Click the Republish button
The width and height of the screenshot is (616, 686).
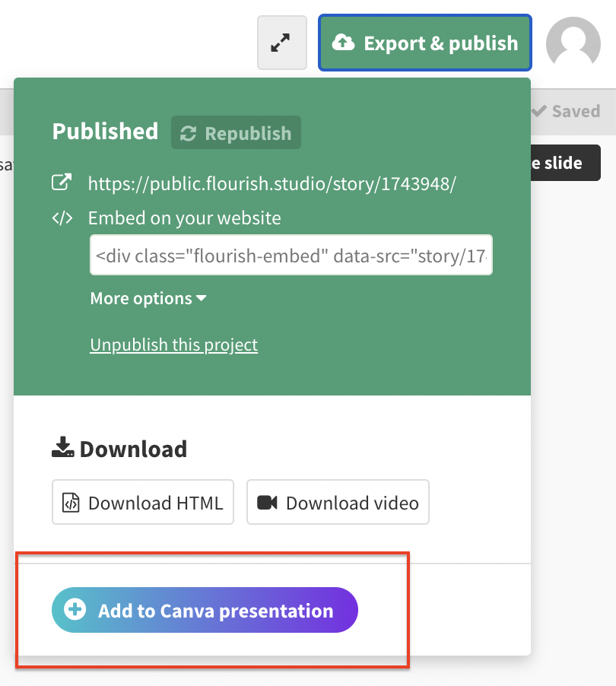pos(236,132)
